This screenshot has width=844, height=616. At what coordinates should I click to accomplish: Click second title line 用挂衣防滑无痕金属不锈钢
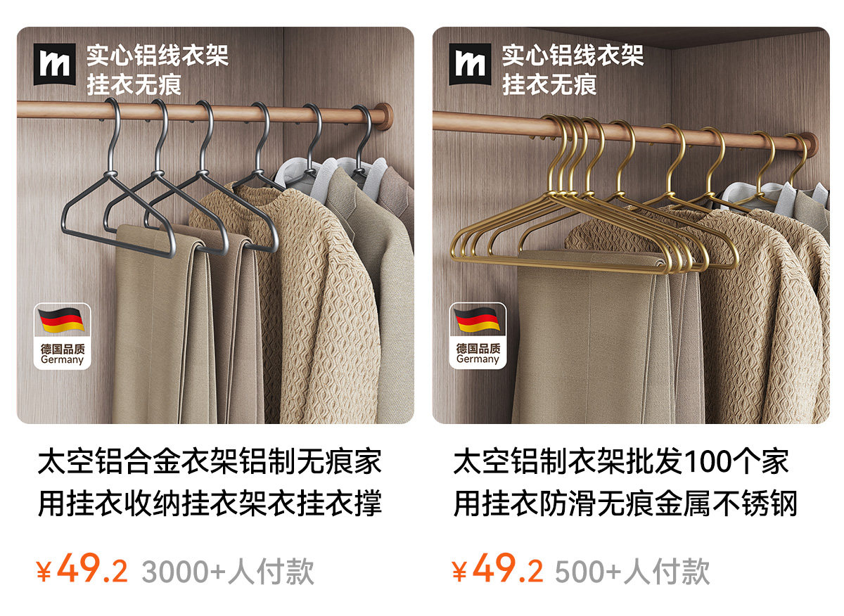point(625,504)
